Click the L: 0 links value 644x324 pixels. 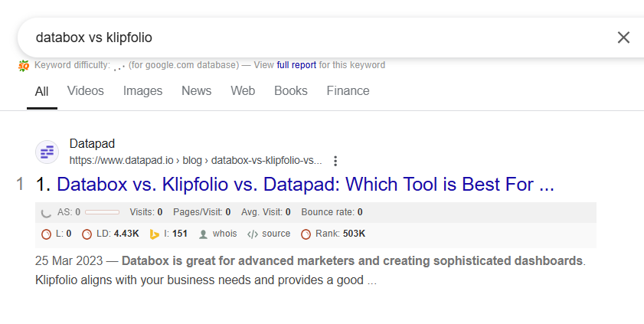pyautogui.click(x=64, y=234)
